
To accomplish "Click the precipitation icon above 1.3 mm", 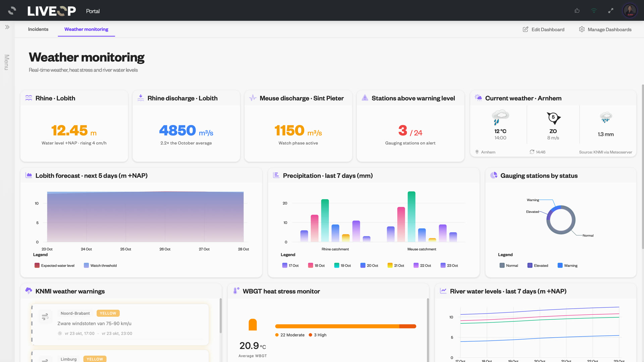I will click(606, 117).
